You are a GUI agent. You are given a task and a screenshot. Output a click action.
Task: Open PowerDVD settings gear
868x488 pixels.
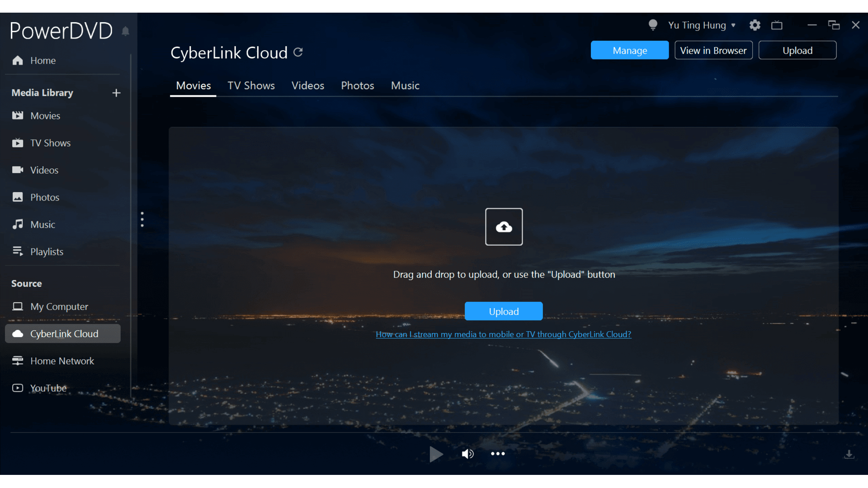pos(754,25)
